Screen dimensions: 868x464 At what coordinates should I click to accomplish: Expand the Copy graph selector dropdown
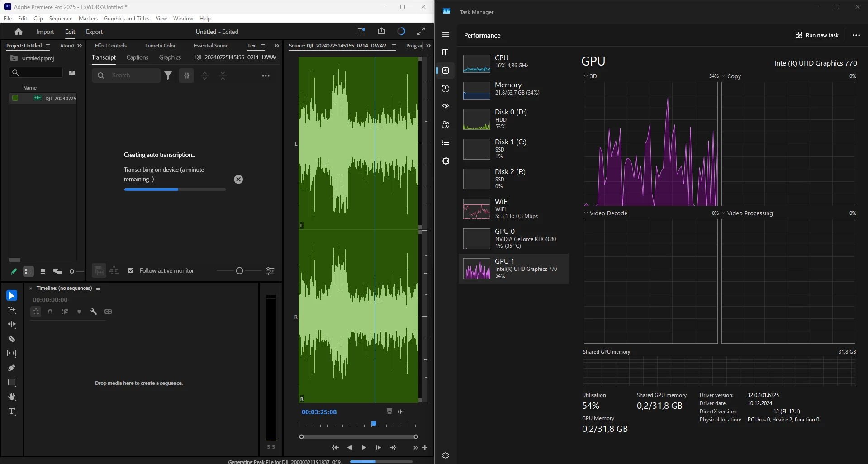(723, 76)
